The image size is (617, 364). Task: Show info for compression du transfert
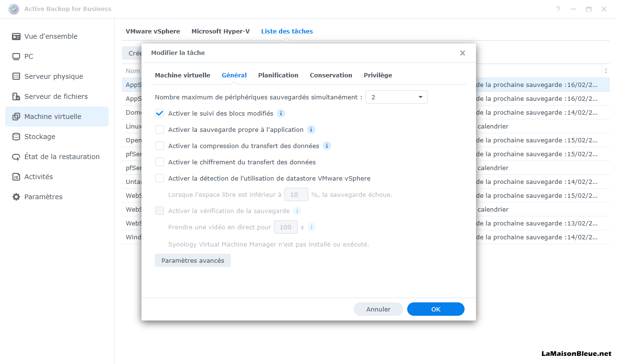pyautogui.click(x=327, y=146)
